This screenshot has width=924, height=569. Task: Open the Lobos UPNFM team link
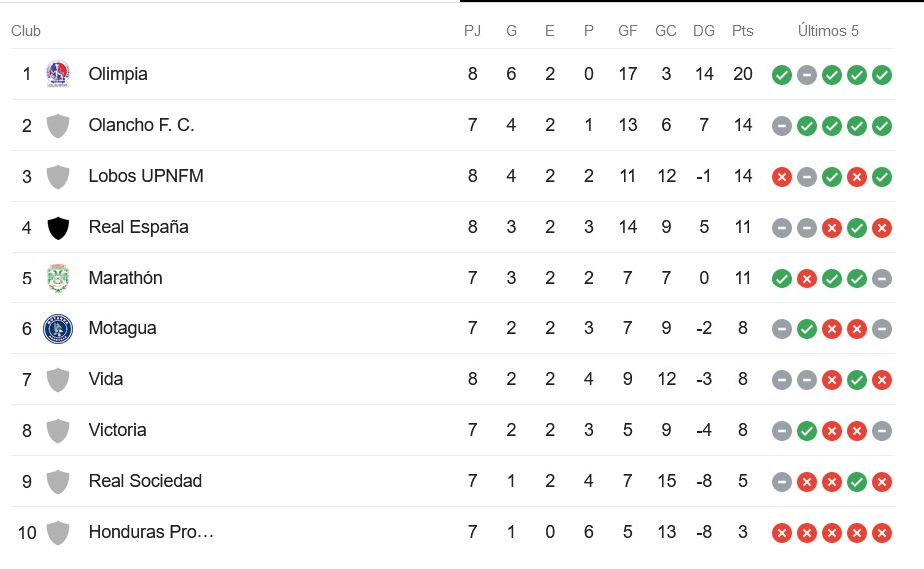(x=146, y=176)
